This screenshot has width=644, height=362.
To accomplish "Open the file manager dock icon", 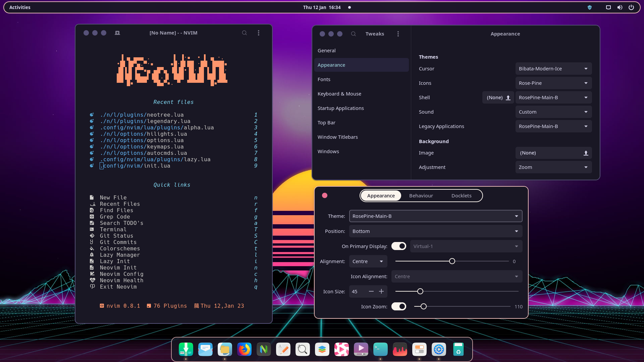I will 225,349.
